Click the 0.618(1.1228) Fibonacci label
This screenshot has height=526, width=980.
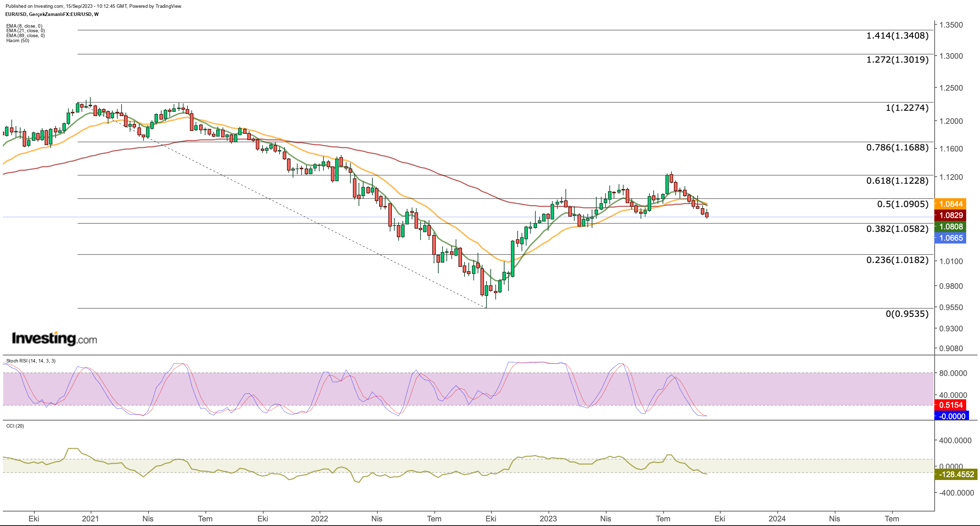(897, 181)
